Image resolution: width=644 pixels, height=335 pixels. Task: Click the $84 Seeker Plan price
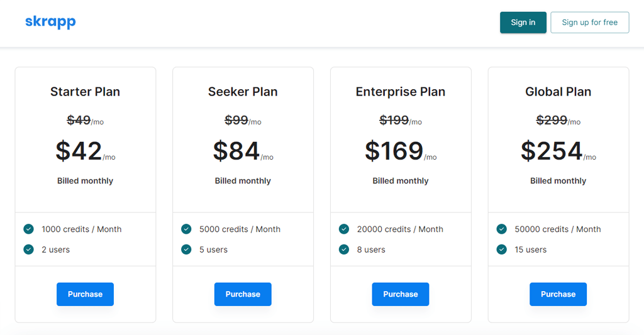[x=236, y=151]
